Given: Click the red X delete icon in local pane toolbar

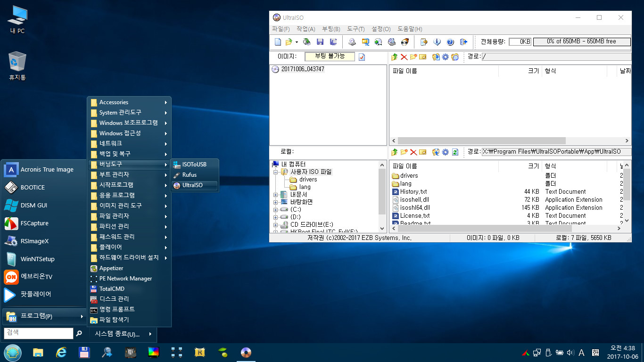Looking at the screenshot, I should tap(413, 152).
